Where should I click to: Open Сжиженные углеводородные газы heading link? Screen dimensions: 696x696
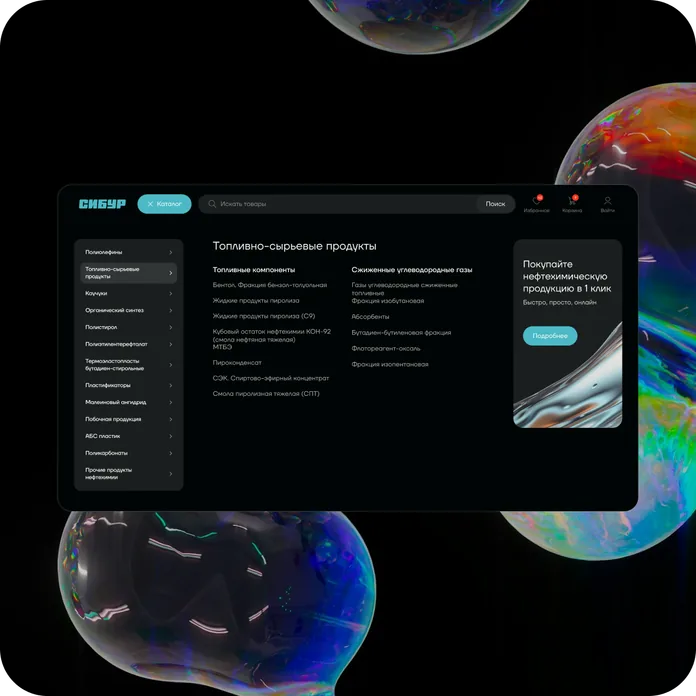click(411, 269)
